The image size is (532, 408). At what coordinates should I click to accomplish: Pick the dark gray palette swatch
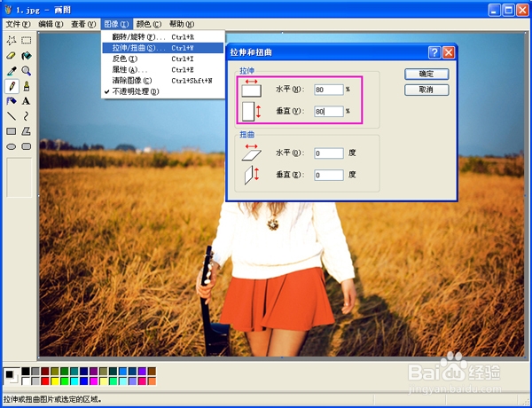(35, 372)
